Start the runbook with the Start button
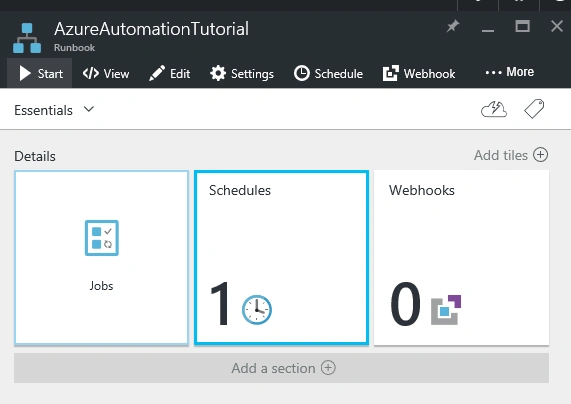The height and width of the screenshot is (404, 571). (40, 73)
